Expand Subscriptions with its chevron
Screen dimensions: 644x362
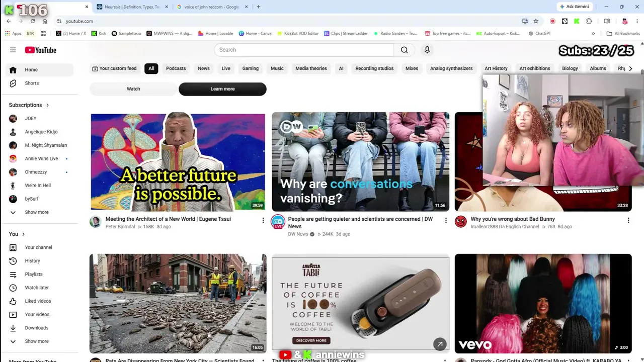tap(48, 105)
